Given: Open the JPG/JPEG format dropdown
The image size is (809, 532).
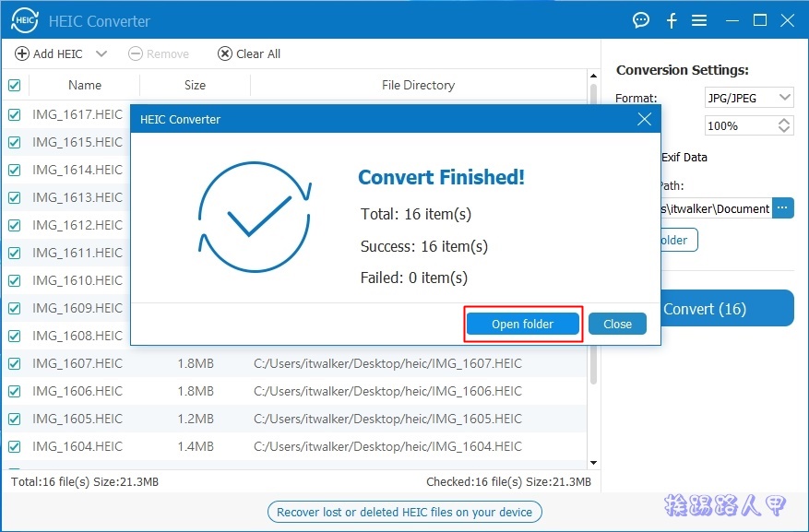Looking at the screenshot, I should 748,97.
